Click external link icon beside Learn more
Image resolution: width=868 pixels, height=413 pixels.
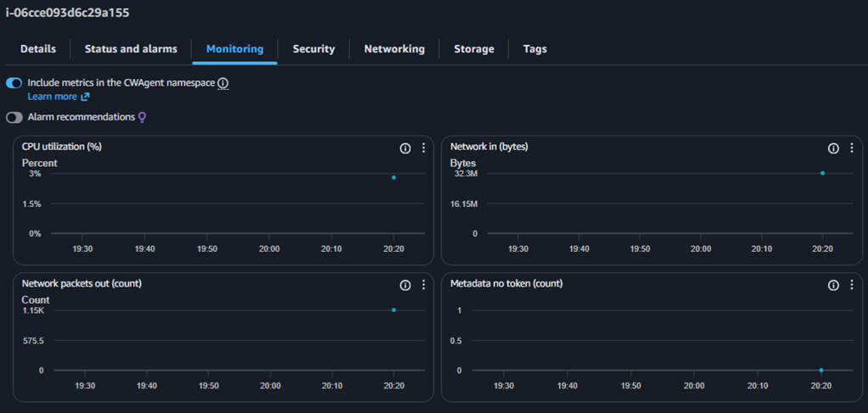(x=85, y=97)
